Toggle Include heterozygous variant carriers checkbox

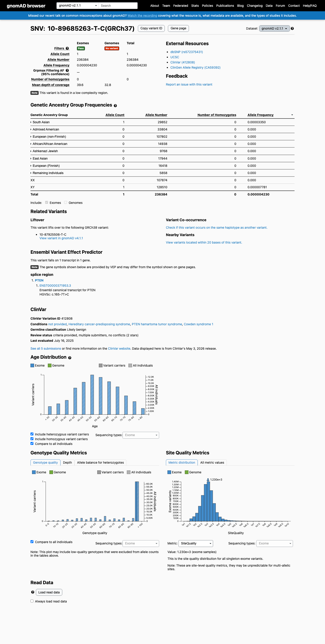pos(32,434)
